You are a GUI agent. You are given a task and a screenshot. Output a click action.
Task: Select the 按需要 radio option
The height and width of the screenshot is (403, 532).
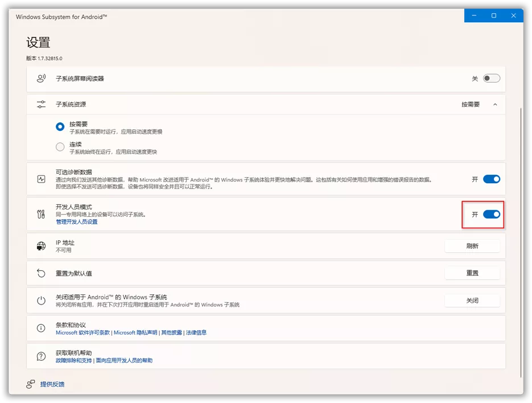tap(60, 126)
